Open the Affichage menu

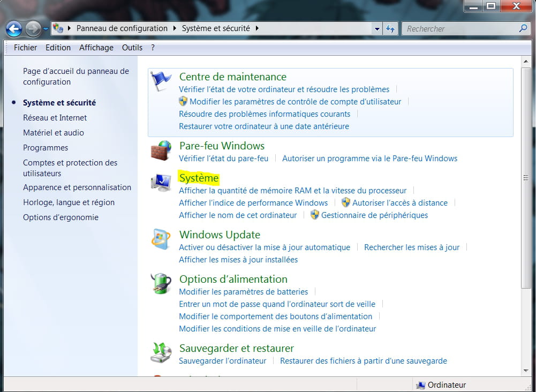(96, 48)
